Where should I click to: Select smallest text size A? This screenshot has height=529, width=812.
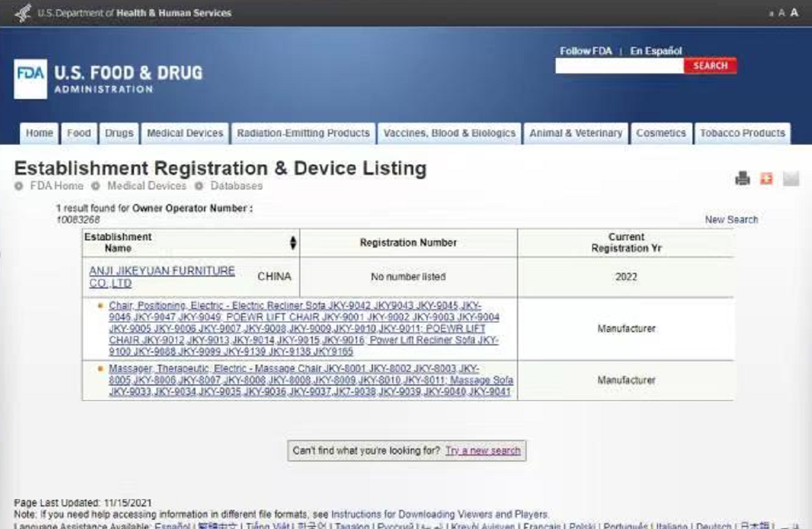pos(772,13)
